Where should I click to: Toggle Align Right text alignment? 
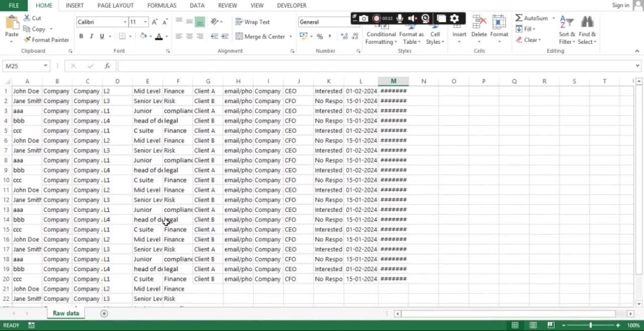tap(200, 36)
